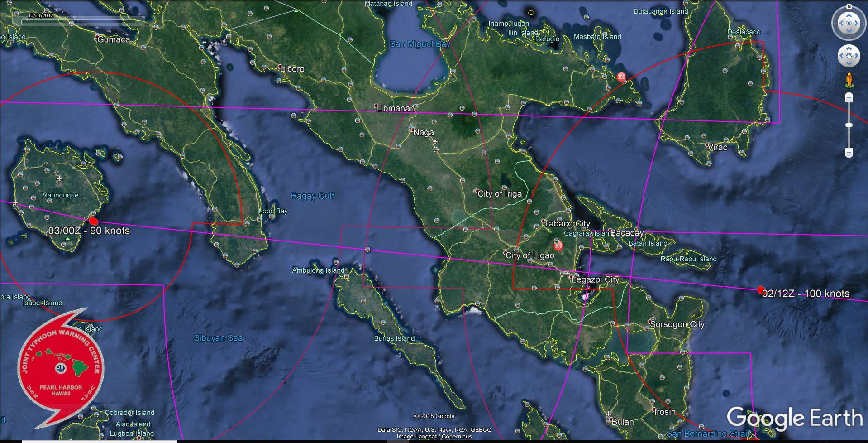Click the hand icon in move joystick
Screen dimensions: 868x443
(x=849, y=56)
